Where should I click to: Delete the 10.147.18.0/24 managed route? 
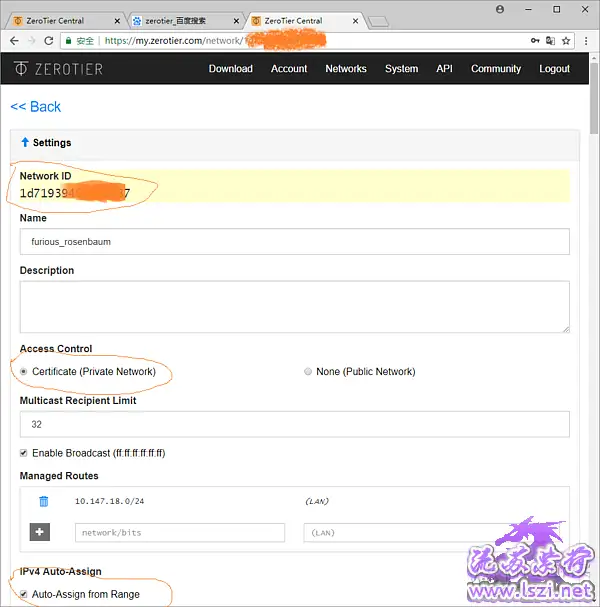(44, 501)
